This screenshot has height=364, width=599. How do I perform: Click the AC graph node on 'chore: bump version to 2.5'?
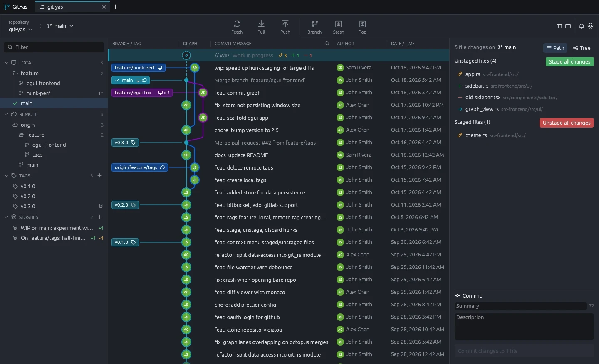(186, 130)
